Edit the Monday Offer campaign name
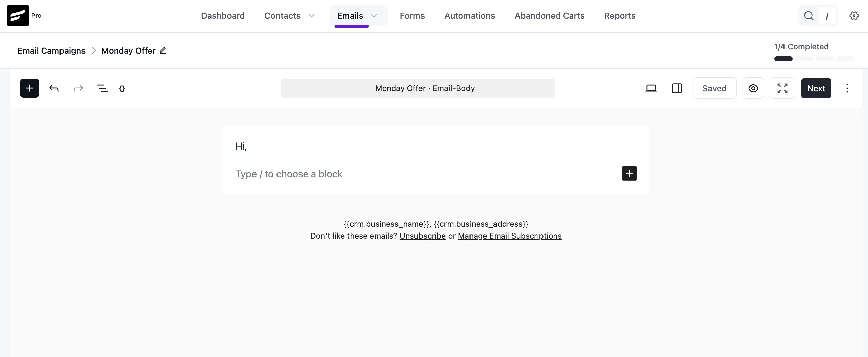The height and width of the screenshot is (357, 868). (163, 51)
